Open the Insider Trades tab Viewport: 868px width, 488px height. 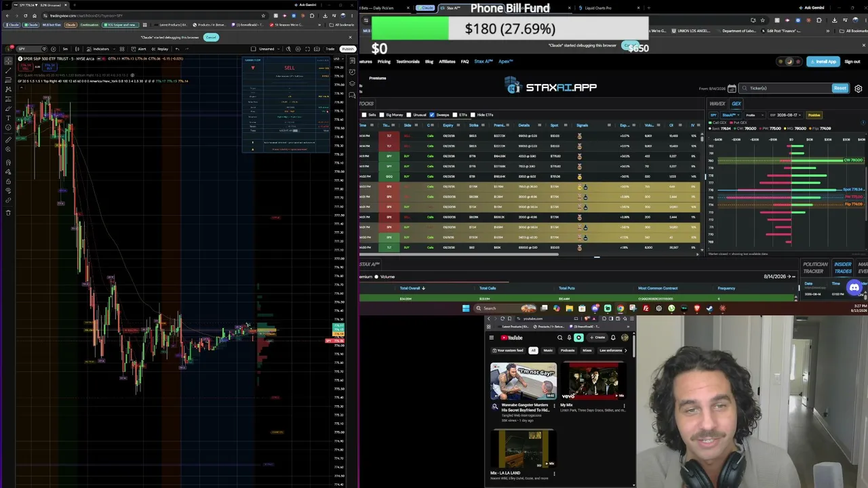[843, 268]
